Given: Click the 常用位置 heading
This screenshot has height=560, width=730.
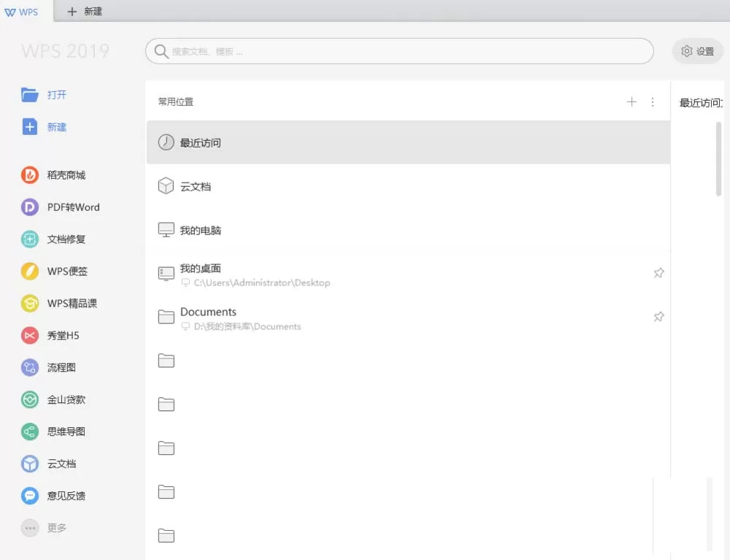Looking at the screenshot, I should (x=176, y=102).
